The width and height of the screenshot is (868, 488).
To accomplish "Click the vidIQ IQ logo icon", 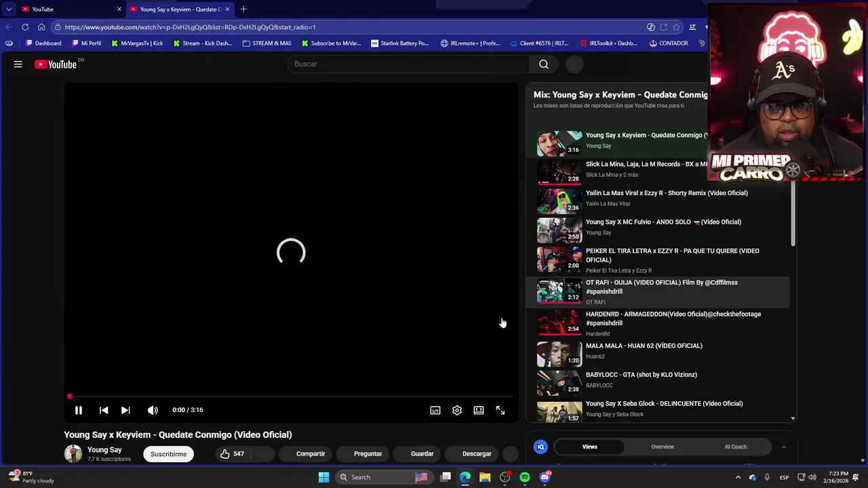I will 540,447.
